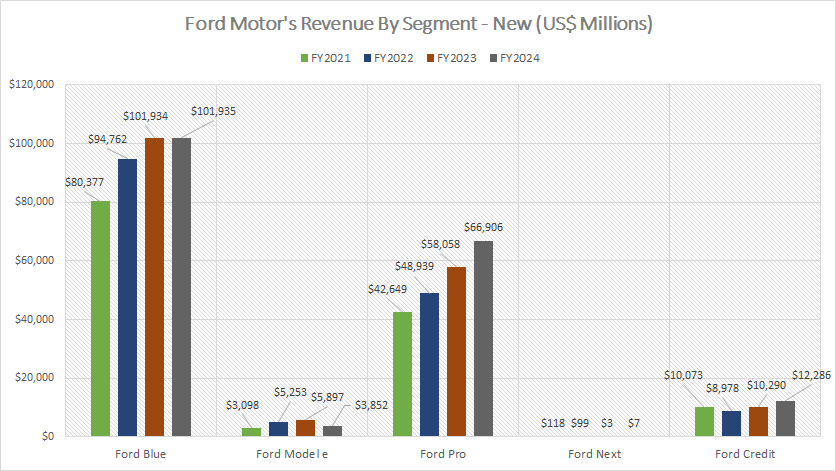The height and width of the screenshot is (471, 836).
Task: Select the Ford Model e category label
Action: point(292,454)
